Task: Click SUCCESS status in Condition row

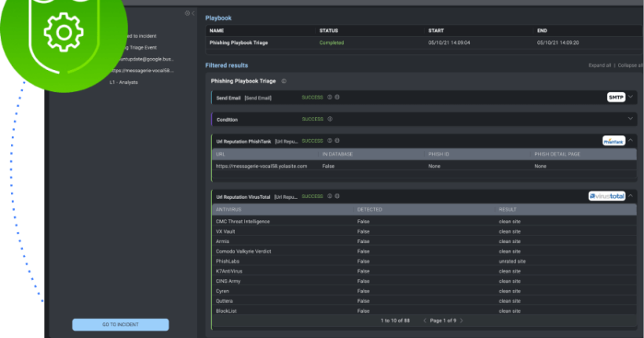Action: [313, 119]
